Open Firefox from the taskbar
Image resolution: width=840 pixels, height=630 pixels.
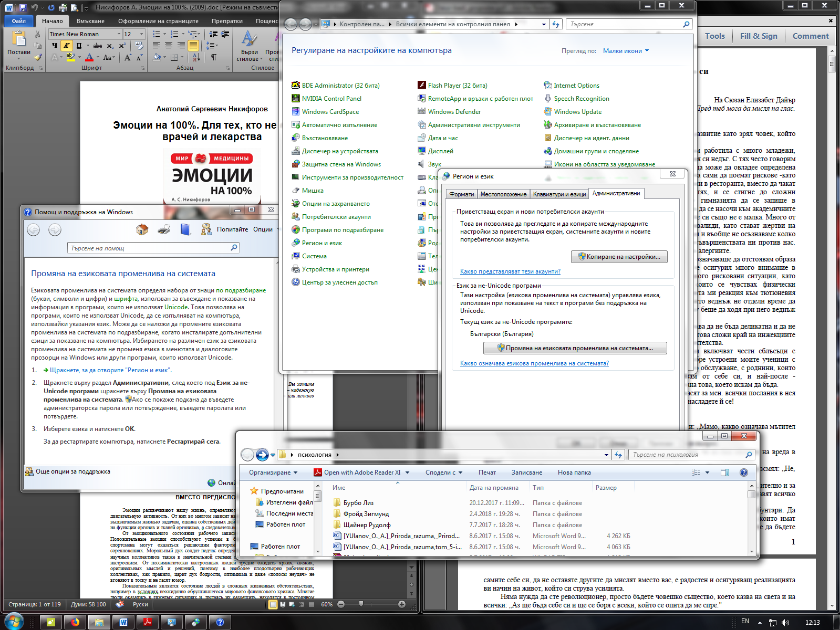[75, 622]
